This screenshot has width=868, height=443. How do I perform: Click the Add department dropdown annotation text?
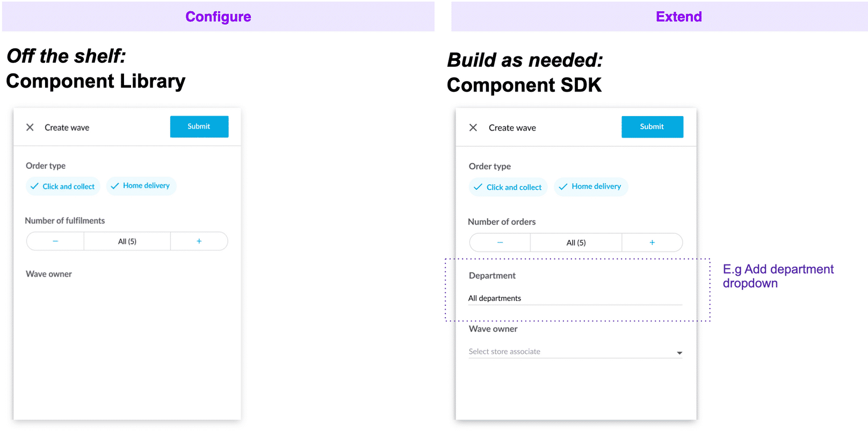[x=778, y=275]
